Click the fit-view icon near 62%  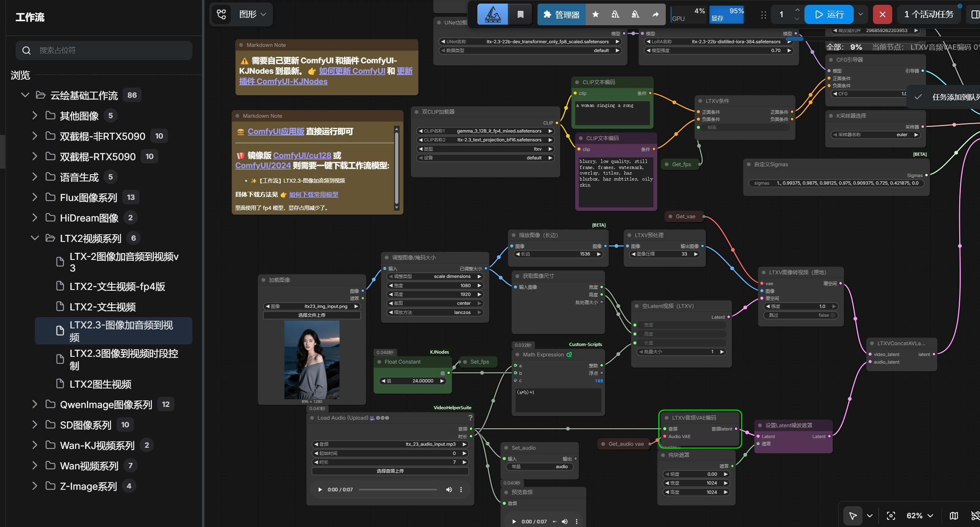point(891,516)
